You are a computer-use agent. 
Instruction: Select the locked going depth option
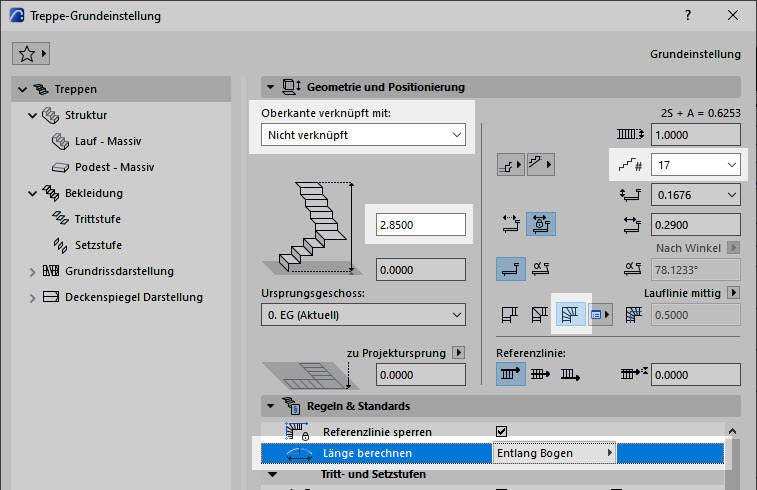pyautogui.click(x=541, y=224)
